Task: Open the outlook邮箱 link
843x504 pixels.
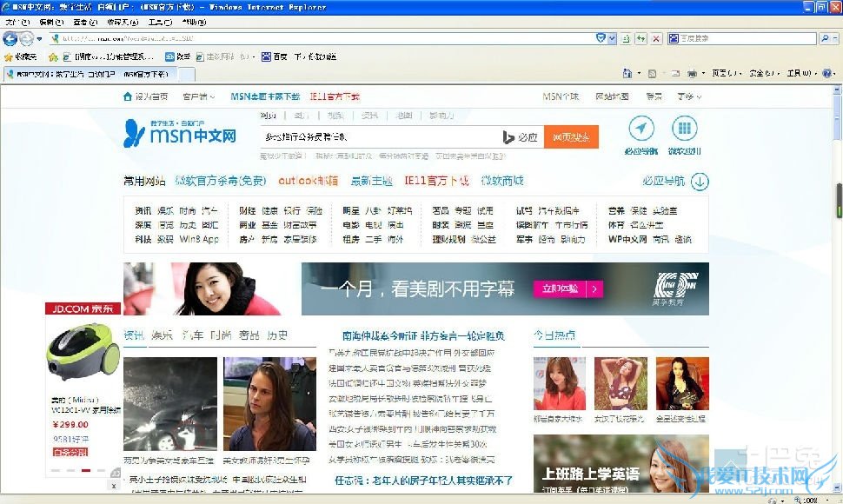Action: pyautogui.click(x=308, y=181)
